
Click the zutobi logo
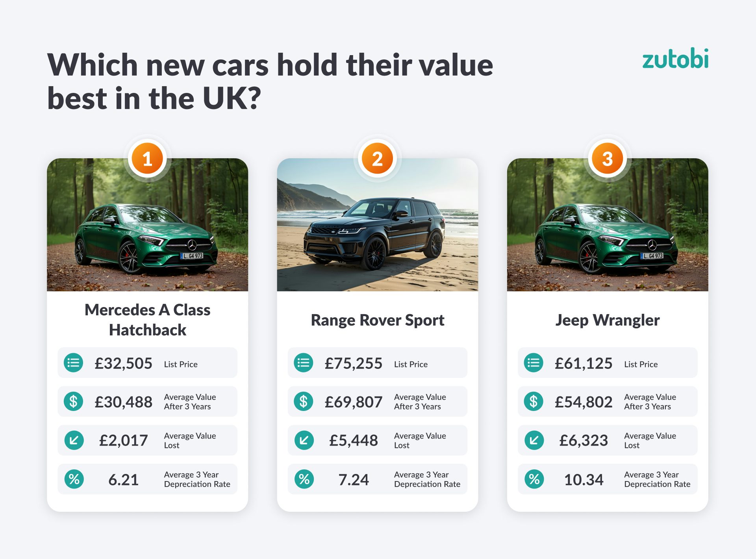point(675,59)
